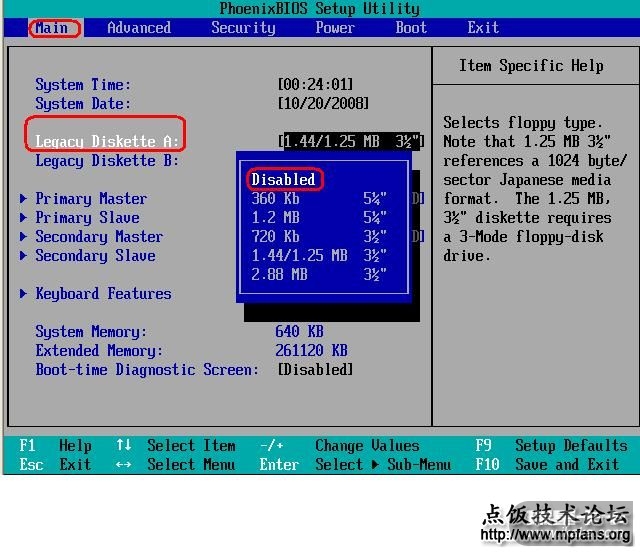The image size is (640, 552).
Task: Choose 720 Kb 3½" floppy option
Action: [319, 236]
